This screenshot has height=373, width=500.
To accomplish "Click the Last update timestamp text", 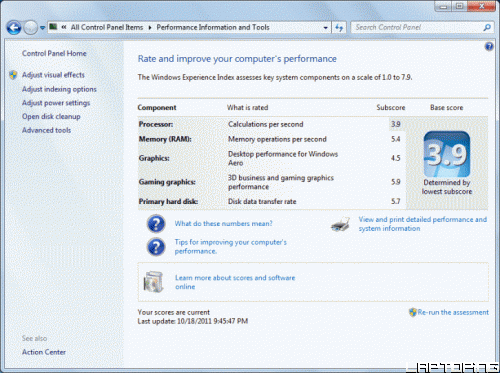I will pos(193,321).
